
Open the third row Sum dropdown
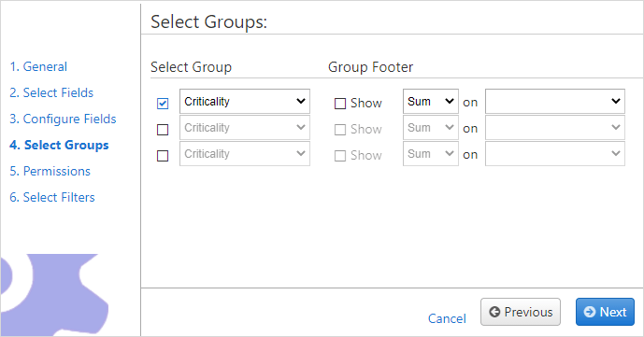point(431,154)
